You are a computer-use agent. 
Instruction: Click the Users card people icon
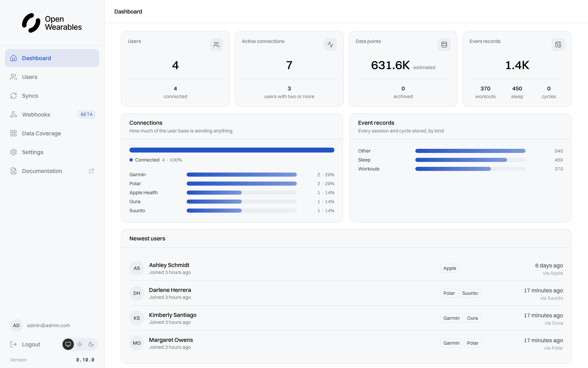[x=216, y=45]
